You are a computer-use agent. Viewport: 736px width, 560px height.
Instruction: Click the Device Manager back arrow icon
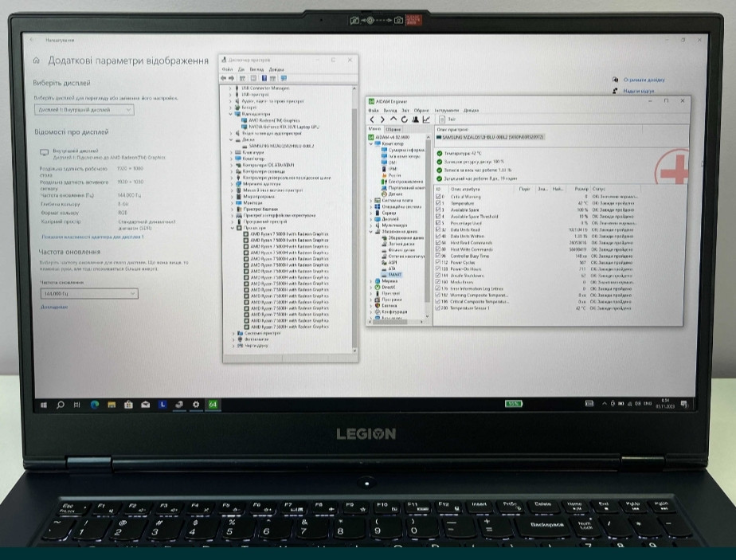pyautogui.click(x=223, y=78)
